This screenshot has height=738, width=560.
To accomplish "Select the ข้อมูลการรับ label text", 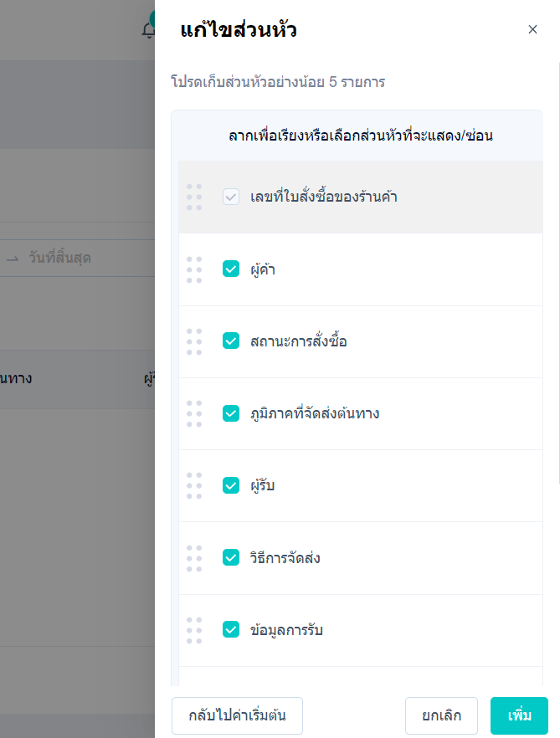I will [286, 630].
